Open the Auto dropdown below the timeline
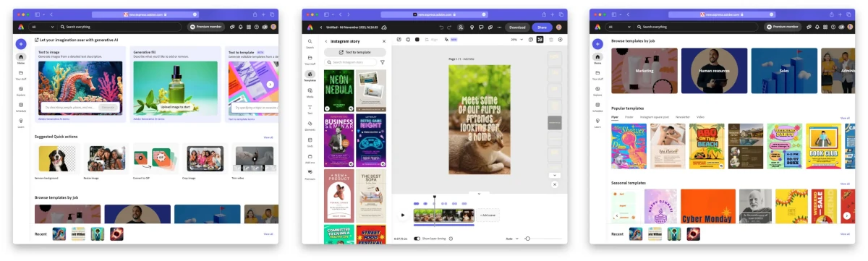The image size is (868, 261). click(x=512, y=238)
